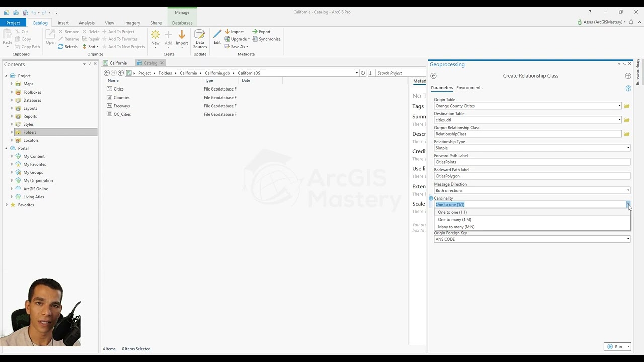This screenshot has width=644, height=362.
Task: Click Export metadata in the ribbon
Action: coord(261,32)
